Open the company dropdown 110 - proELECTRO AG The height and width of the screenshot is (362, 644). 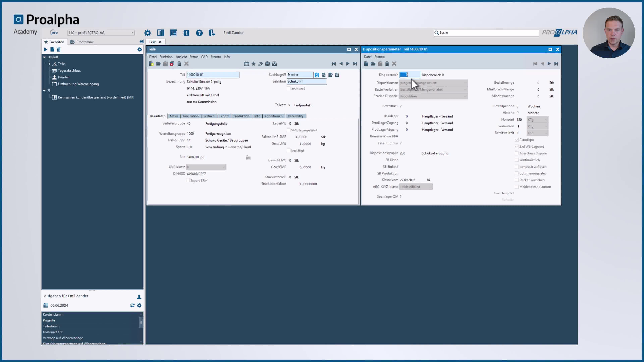[101, 33]
